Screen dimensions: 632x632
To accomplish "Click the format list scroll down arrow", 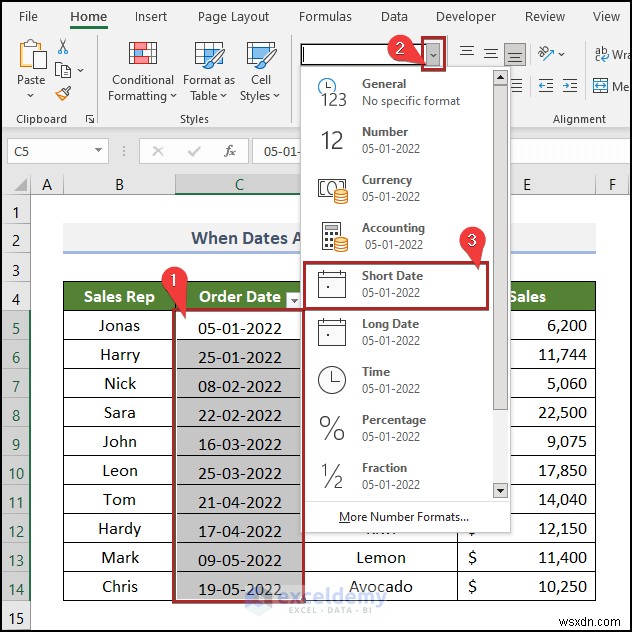I will point(500,491).
